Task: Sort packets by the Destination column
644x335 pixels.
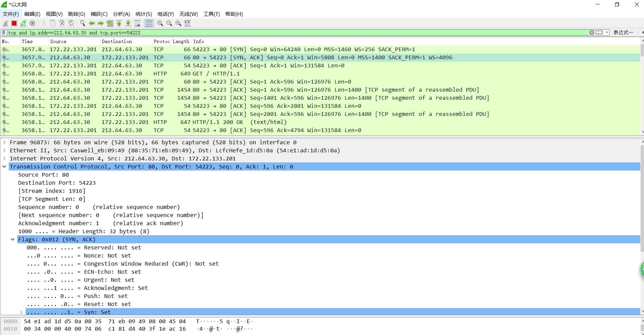Action: pyautogui.click(x=126, y=41)
